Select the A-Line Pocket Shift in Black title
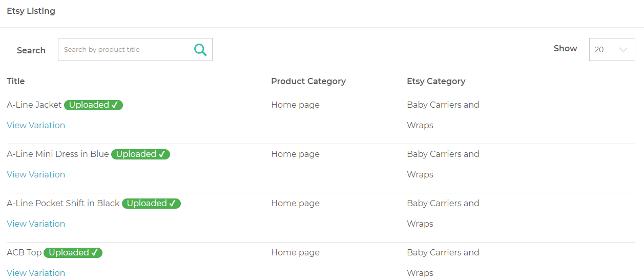The width and height of the screenshot is (644, 280). 63,204
